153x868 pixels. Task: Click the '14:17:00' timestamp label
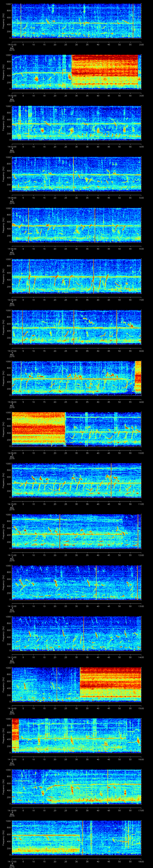12,862
